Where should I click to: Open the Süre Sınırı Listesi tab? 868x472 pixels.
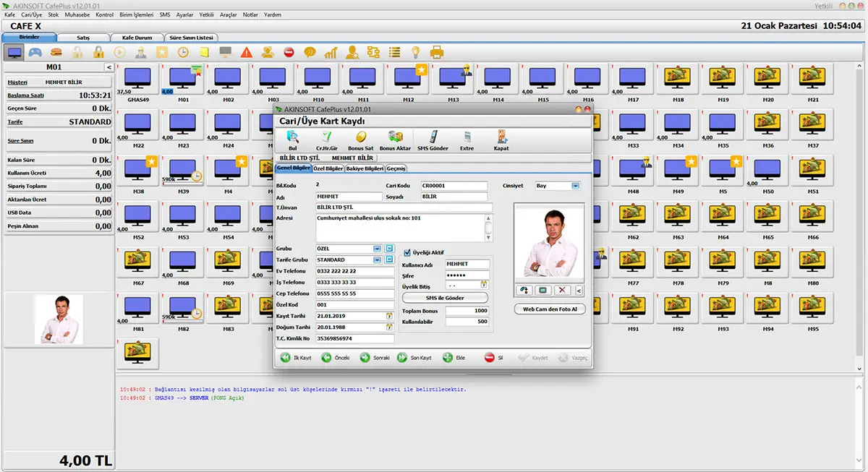[191, 37]
